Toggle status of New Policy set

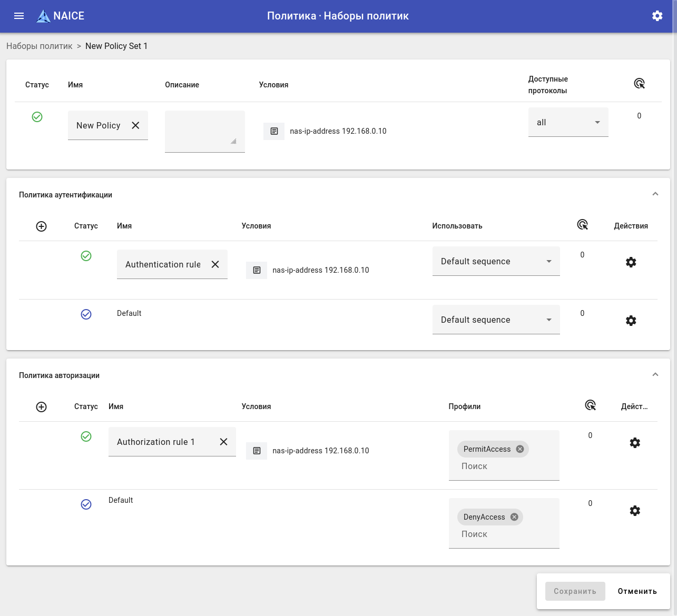point(37,117)
